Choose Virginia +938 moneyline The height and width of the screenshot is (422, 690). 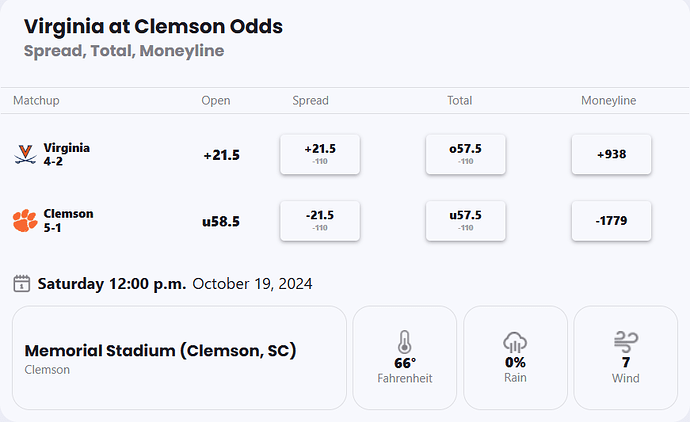click(x=611, y=154)
